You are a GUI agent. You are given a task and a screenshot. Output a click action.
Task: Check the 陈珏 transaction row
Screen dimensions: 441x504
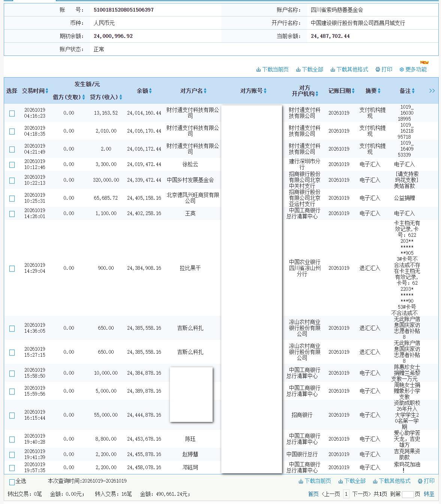coord(12,439)
